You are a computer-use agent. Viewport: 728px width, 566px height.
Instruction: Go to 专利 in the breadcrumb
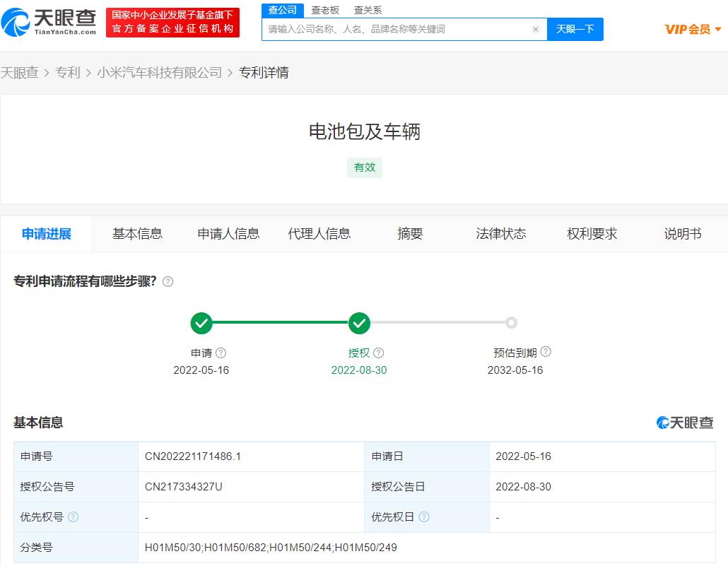68,73
